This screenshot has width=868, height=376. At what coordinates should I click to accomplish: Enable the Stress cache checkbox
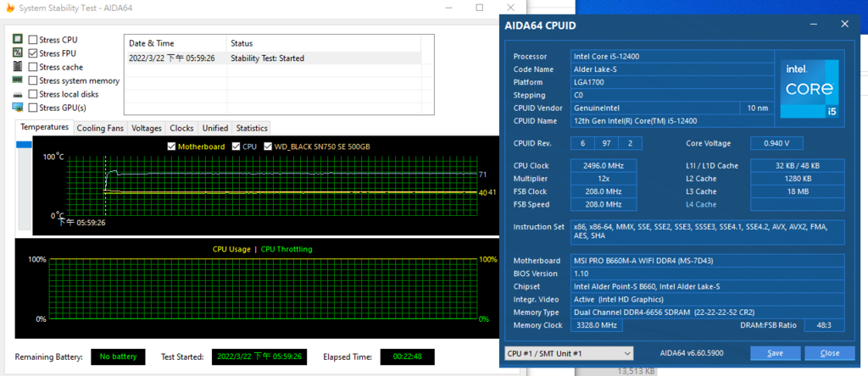tap(33, 67)
